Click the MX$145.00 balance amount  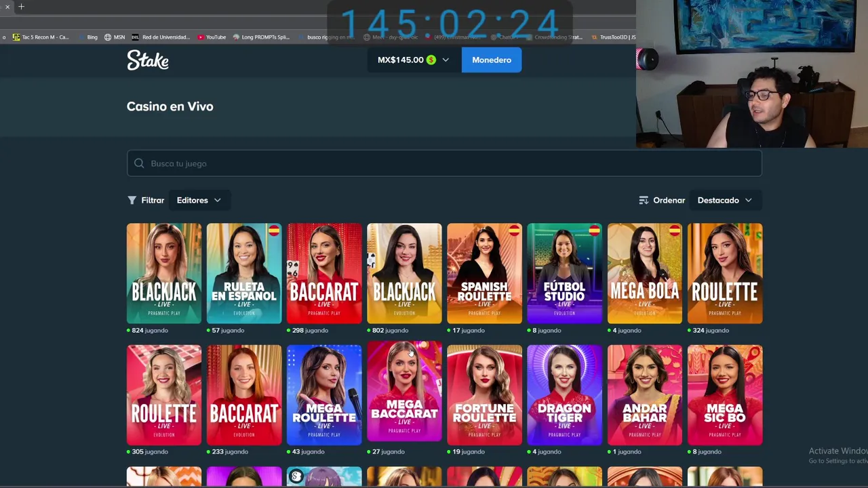(x=401, y=60)
